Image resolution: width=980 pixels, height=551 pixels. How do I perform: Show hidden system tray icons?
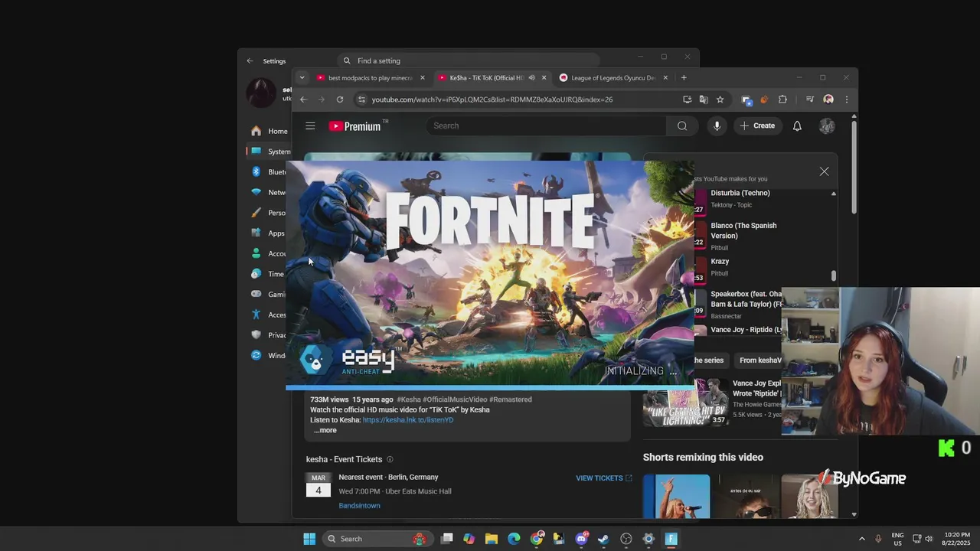(861, 539)
